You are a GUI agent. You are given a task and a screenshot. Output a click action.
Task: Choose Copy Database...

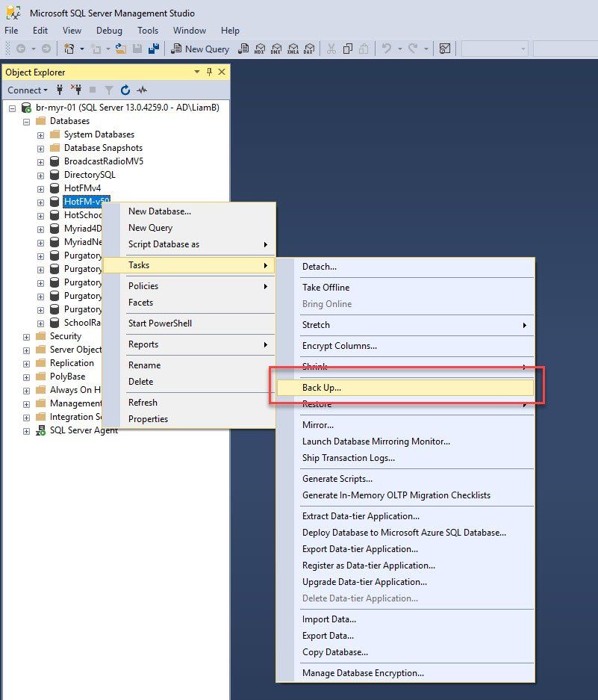click(x=405, y=652)
